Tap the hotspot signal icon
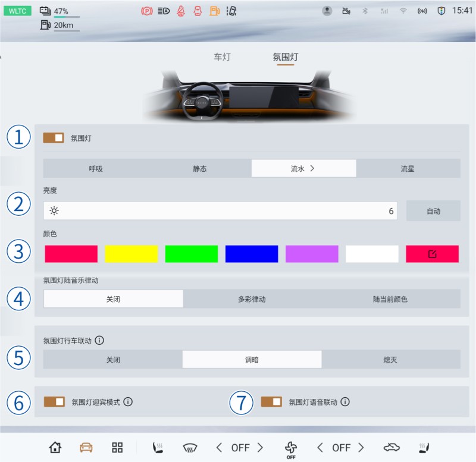The height and width of the screenshot is (462, 476). click(x=422, y=11)
